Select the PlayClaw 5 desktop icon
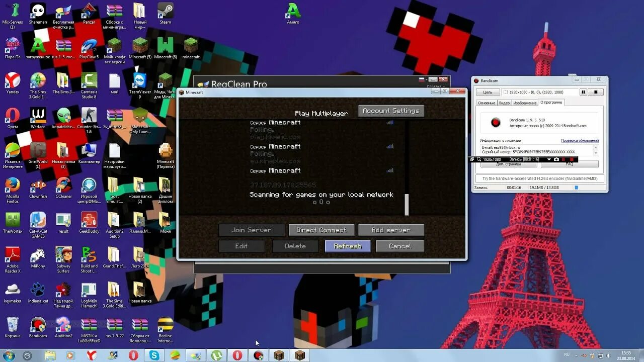 point(89,49)
